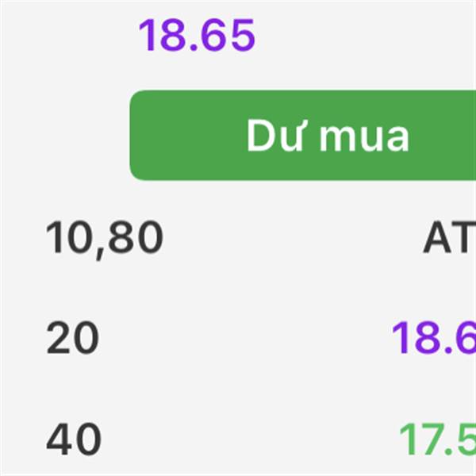The height and width of the screenshot is (476, 476).
Task: Tap the green 17.5 price to fill order
Action: pyautogui.click(x=437, y=440)
